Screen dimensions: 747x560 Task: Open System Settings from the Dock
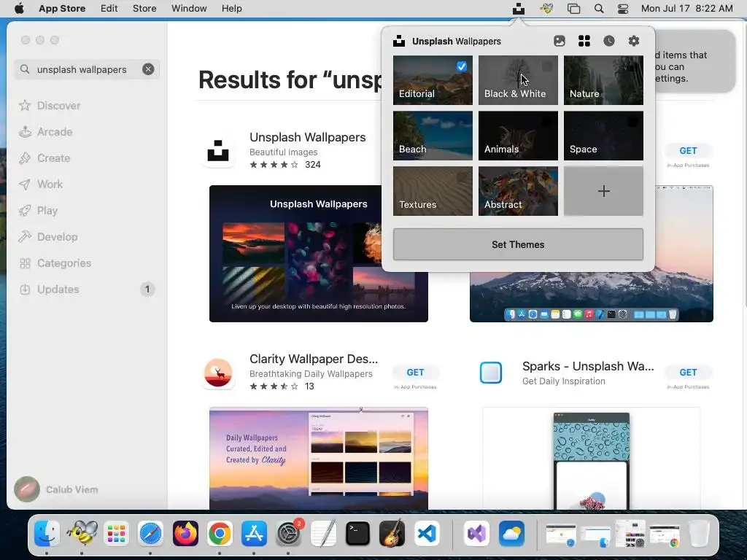pos(289,533)
